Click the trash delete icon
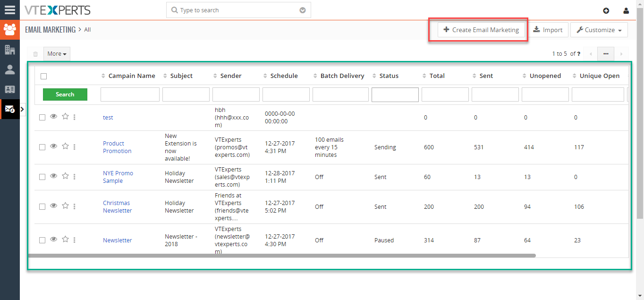Screen dimensions: 644x300 pyautogui.click(x=35, y=54)
